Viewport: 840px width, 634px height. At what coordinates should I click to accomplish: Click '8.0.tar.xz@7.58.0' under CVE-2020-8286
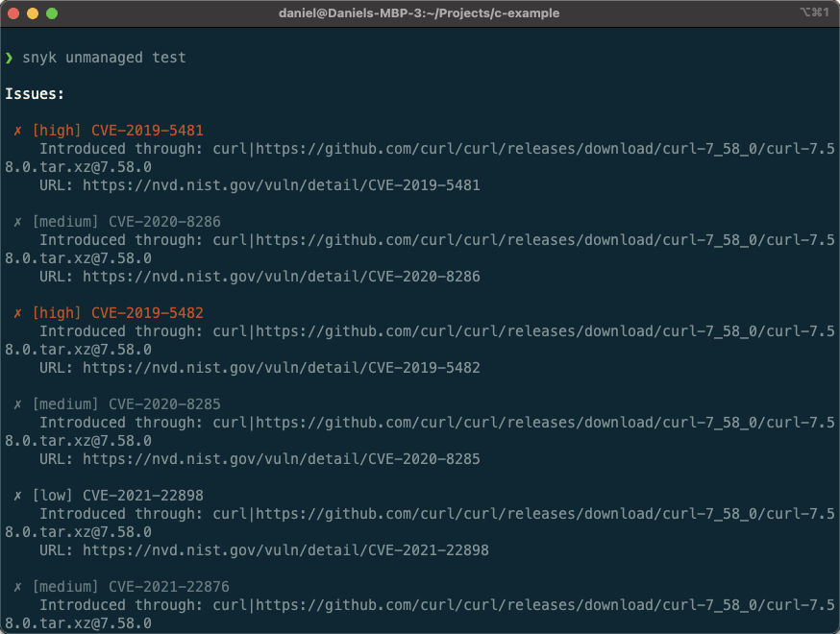pos(78,258)
